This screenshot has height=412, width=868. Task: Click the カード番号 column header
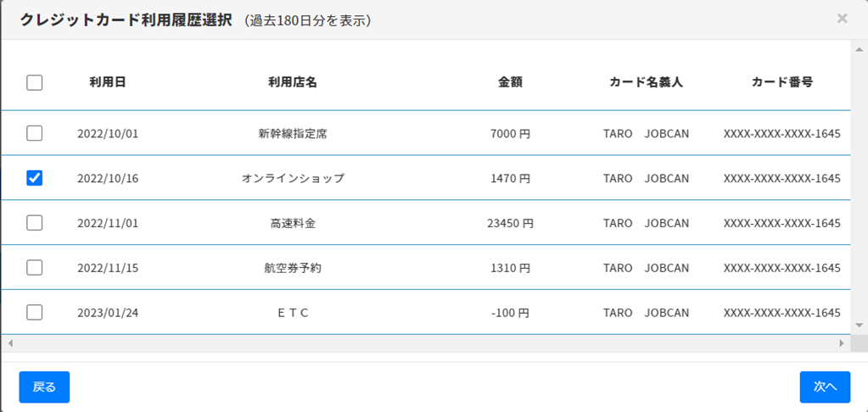click(782, 82)
